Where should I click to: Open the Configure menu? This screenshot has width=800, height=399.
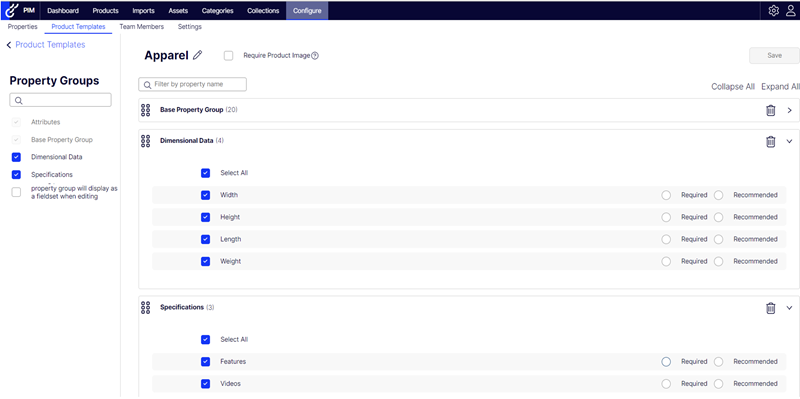pyautogui.click(x=307, y=11)
